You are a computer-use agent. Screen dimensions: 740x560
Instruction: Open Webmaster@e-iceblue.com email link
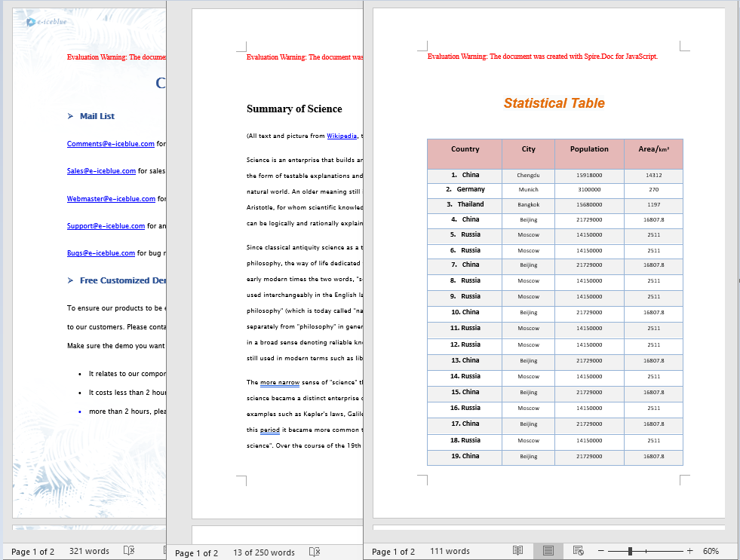[x=111, y=199]
